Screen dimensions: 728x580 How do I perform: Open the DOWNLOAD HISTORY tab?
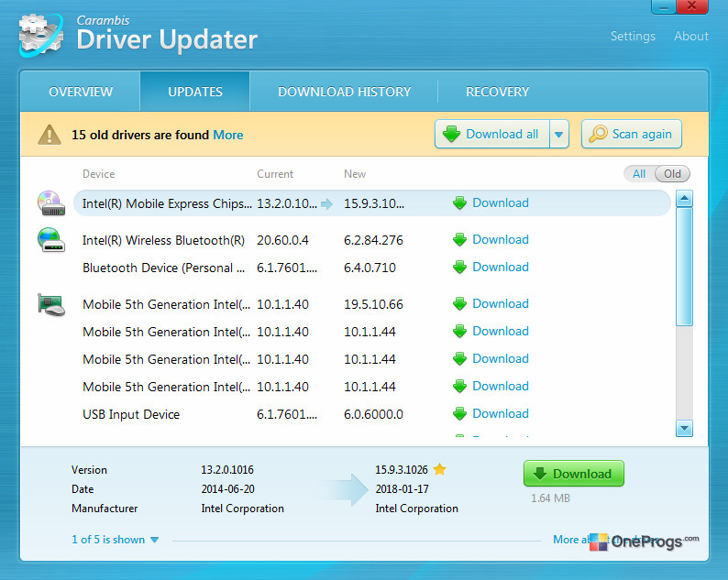[344, 92]
